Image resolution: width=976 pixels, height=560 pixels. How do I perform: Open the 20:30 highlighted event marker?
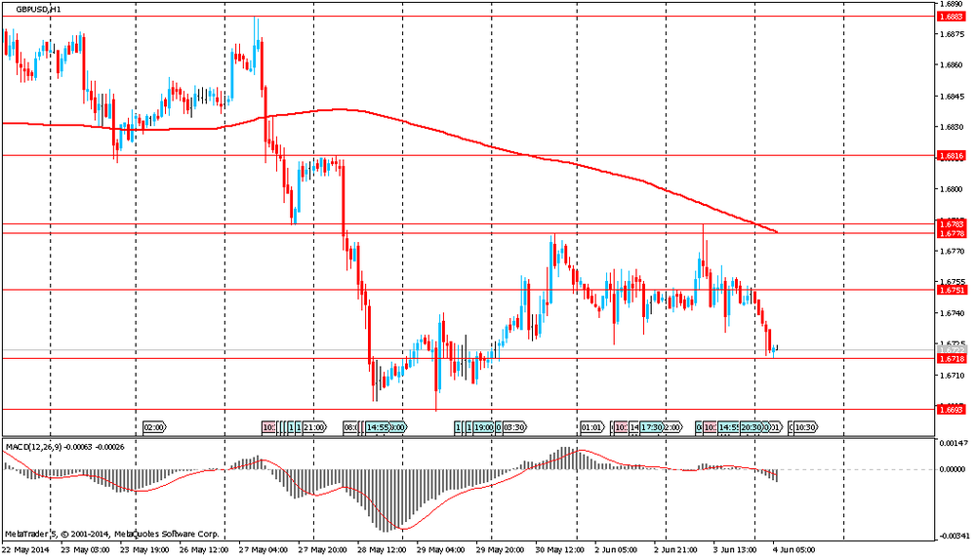pyautogui.click(x=751, y=427)
